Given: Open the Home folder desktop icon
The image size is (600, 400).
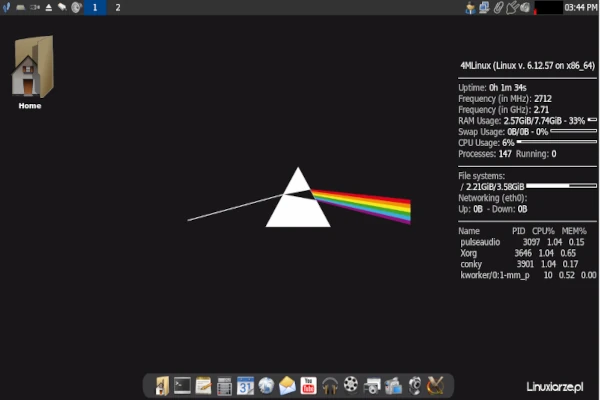Looking at the screenshot, I should coord(32,72).
